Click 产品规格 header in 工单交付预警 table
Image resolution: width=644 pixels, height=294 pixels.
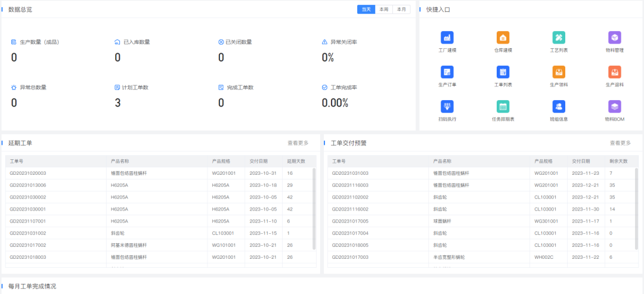click(x=543, y=162)
